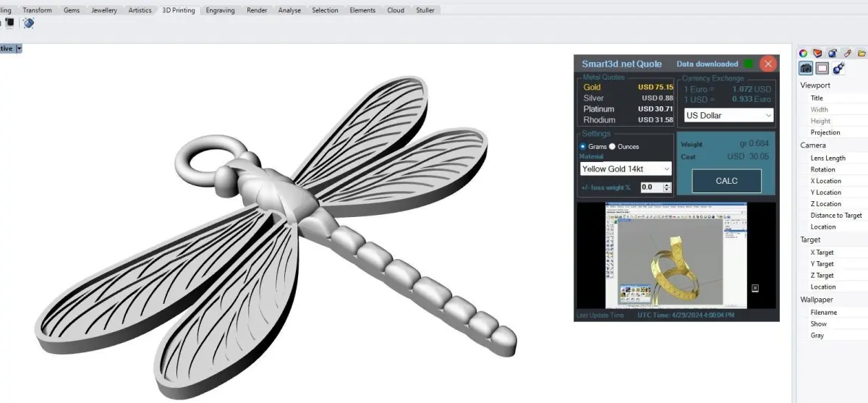Click the loss weight percent input field

[651, 187]
